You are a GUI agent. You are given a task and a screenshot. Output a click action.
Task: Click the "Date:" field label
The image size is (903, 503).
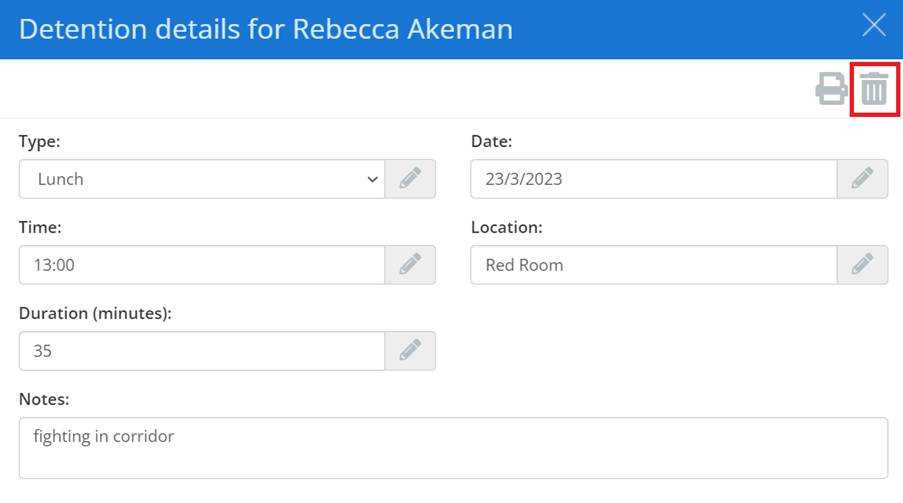491,142
